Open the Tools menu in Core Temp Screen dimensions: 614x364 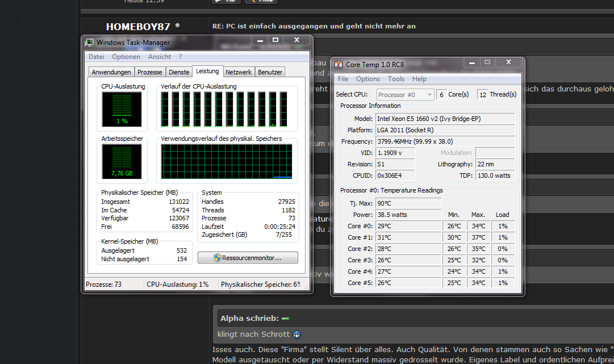pos(396,79)
